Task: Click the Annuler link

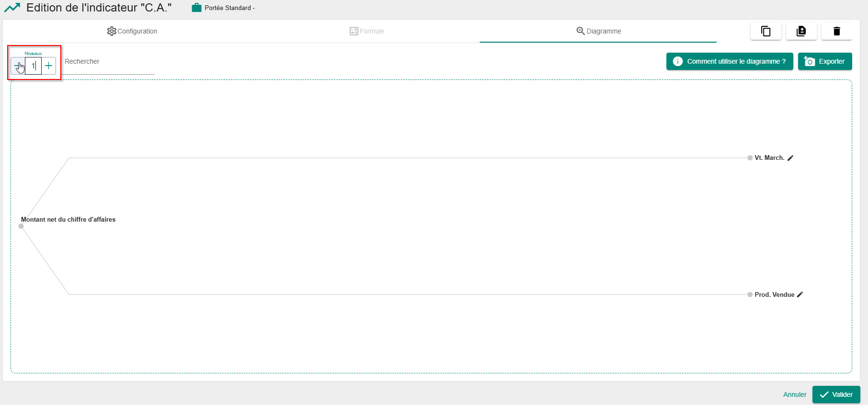Action: point(795,394)
